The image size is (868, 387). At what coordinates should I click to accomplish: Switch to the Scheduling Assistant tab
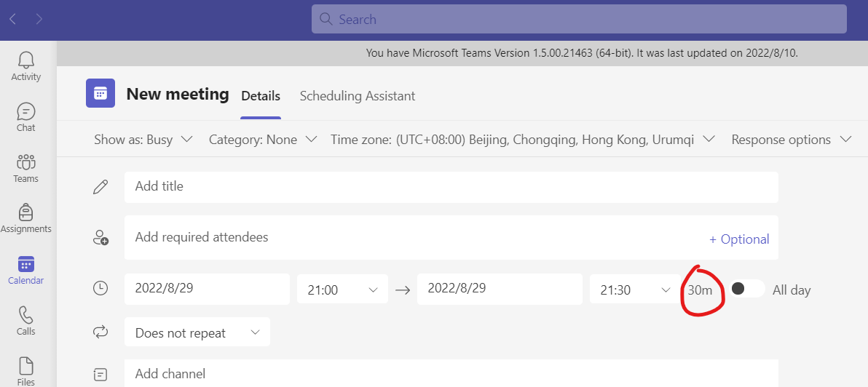point(358,96)
